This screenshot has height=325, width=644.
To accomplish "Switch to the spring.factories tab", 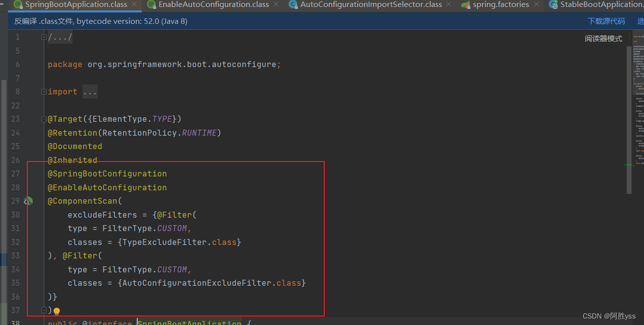I will click(x=500, y=4).
